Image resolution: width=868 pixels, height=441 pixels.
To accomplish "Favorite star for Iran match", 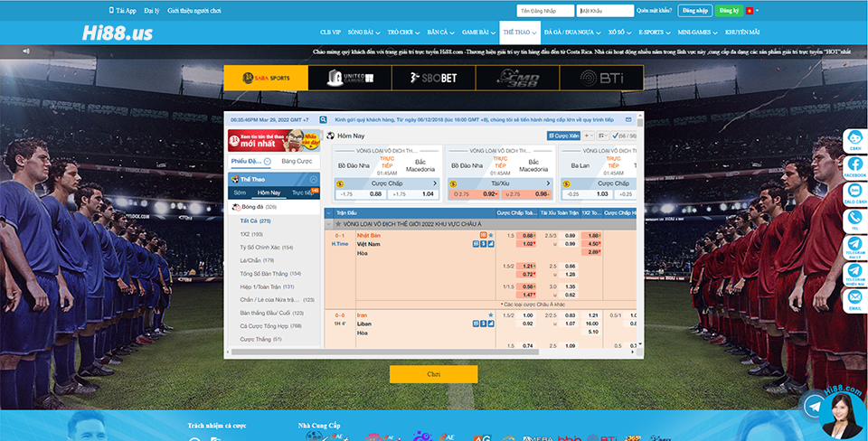I will coord(490,314).
